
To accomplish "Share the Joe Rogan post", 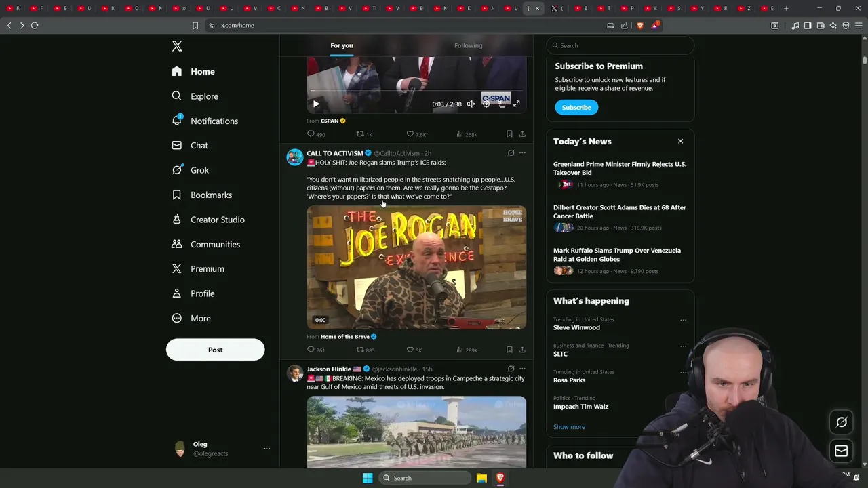I will point(522,350).
